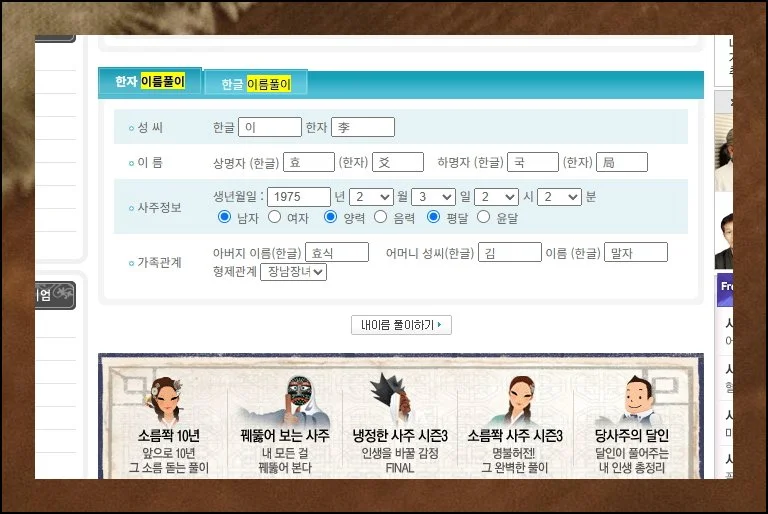Choose the 음력 lunar calendar option
The image size is (768, 514).
pos(380,217)
